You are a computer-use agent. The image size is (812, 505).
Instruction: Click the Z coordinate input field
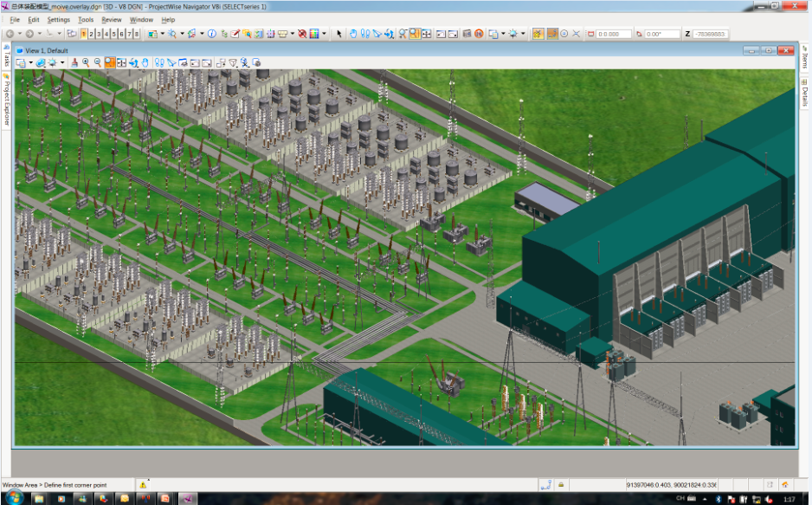tap(711, 34)
